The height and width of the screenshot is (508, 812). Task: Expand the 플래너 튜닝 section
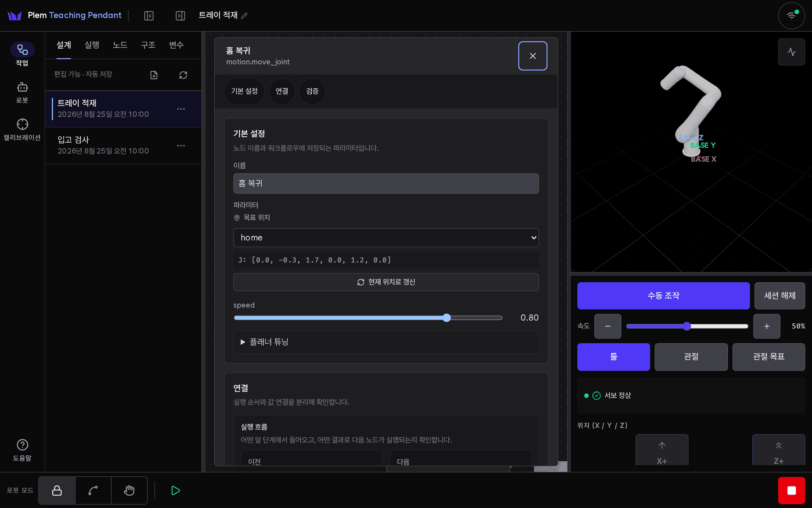click(x=386, y=342)
